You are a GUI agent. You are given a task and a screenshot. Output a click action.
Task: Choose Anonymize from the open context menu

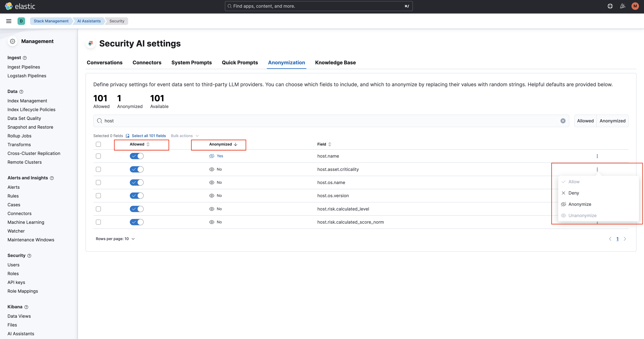tap(580, 204)
